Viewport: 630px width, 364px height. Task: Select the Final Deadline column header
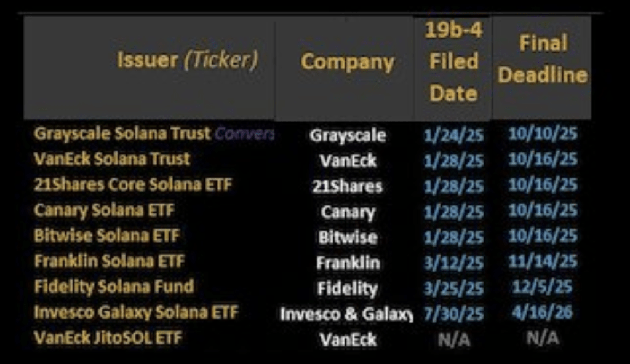[x=542, y=60]
